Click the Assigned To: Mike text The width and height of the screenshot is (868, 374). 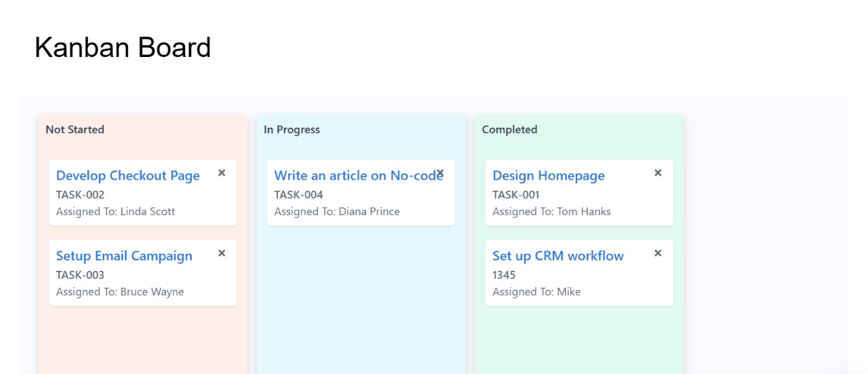click(x=536, y=292)
